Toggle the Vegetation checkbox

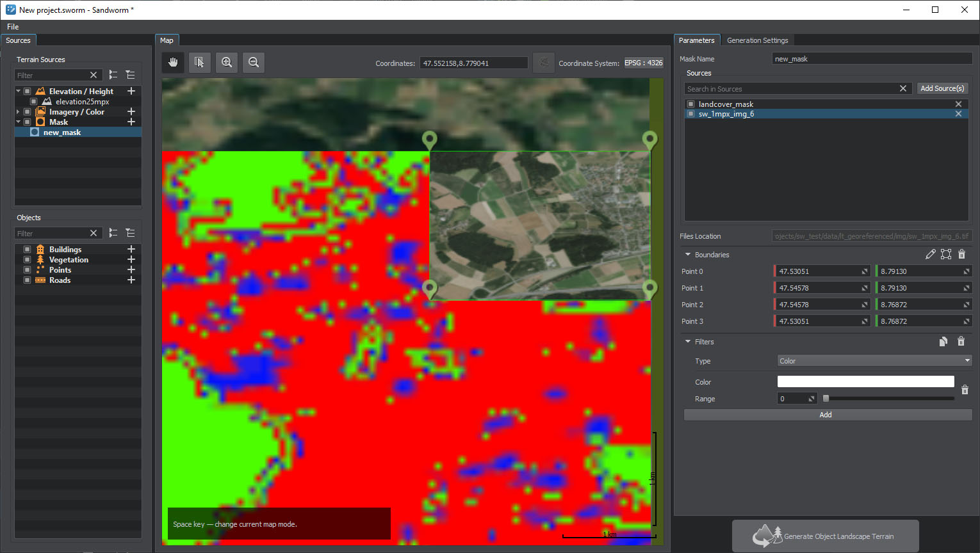[27, 260]
